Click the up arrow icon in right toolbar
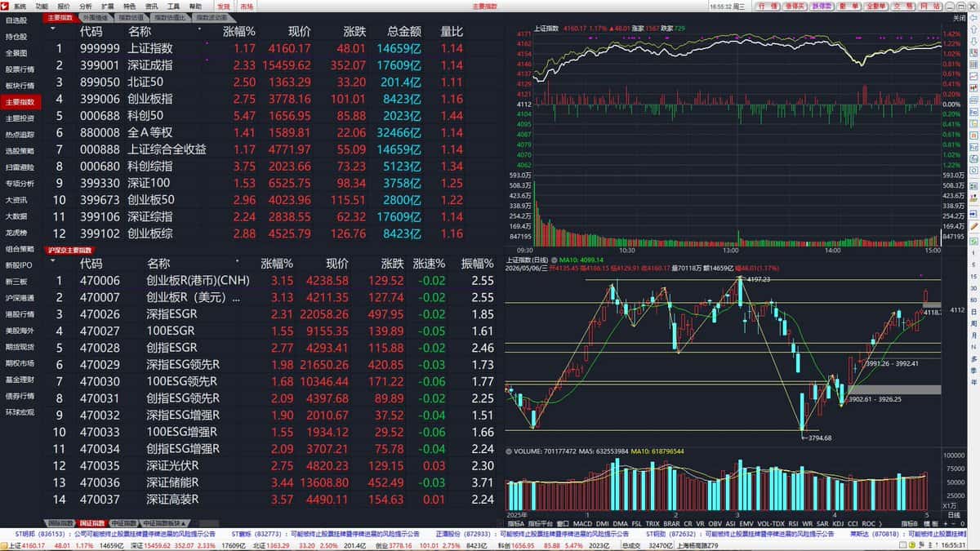Viewport: 980px width, 551px height. click(972, 29)
